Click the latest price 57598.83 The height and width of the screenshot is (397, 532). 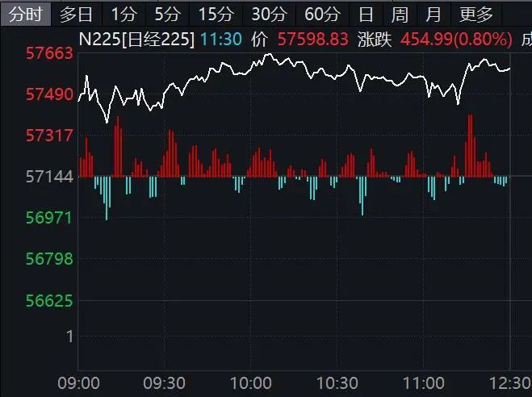[x=312, y=40]
